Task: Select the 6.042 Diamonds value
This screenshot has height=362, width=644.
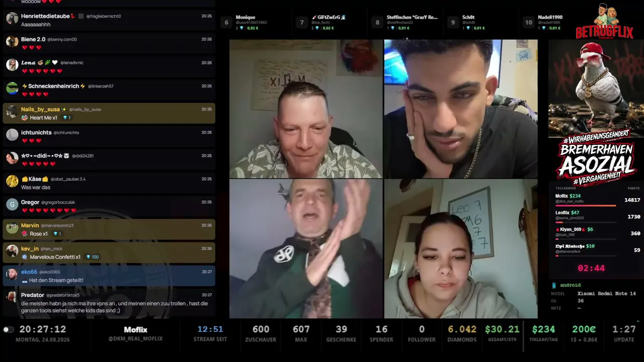Action: point(462,329)
